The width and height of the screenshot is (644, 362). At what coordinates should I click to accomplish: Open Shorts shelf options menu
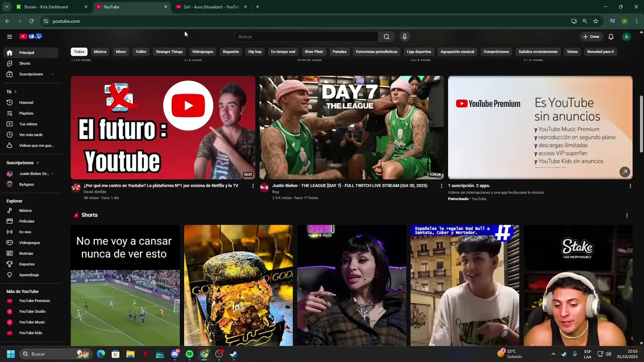coord(627,215)
